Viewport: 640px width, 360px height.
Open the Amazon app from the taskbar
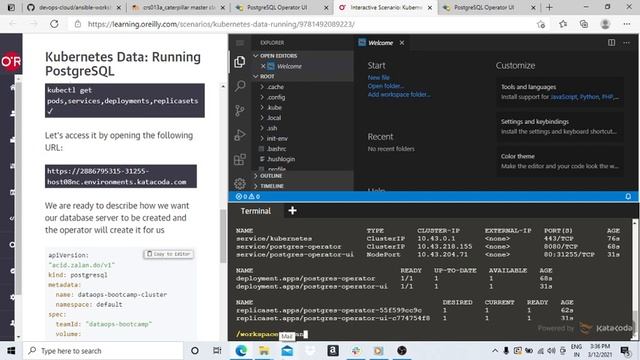(x=333, y=351)
